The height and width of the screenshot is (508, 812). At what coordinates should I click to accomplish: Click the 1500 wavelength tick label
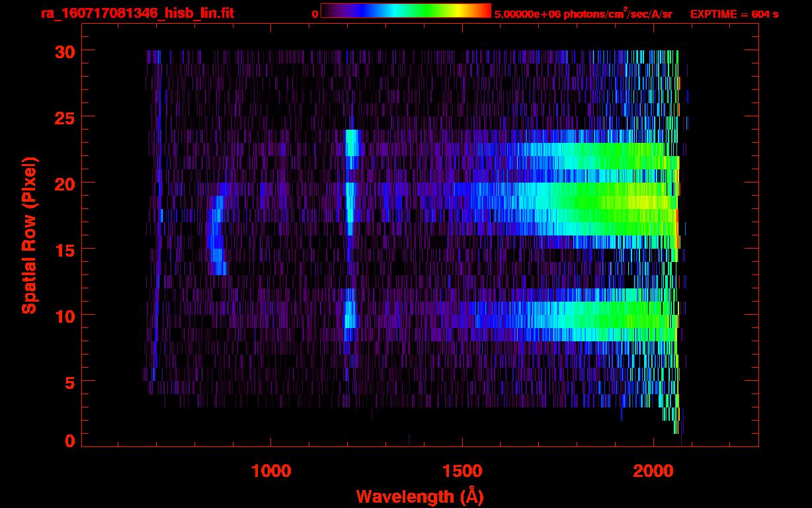(462, 471)
